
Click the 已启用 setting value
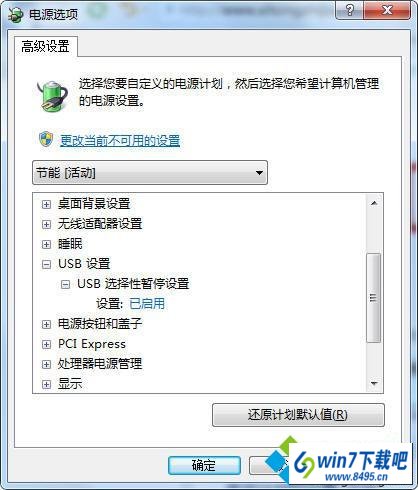point(147,304)
